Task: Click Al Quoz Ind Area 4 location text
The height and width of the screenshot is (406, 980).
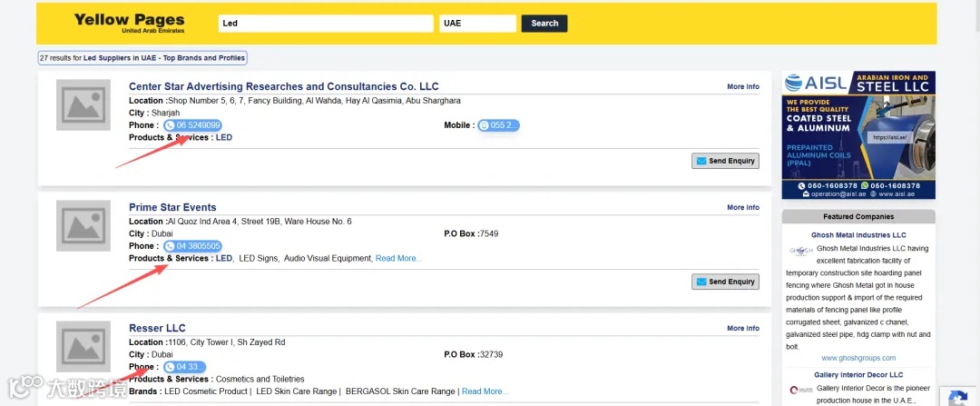Action: (260, 222)
